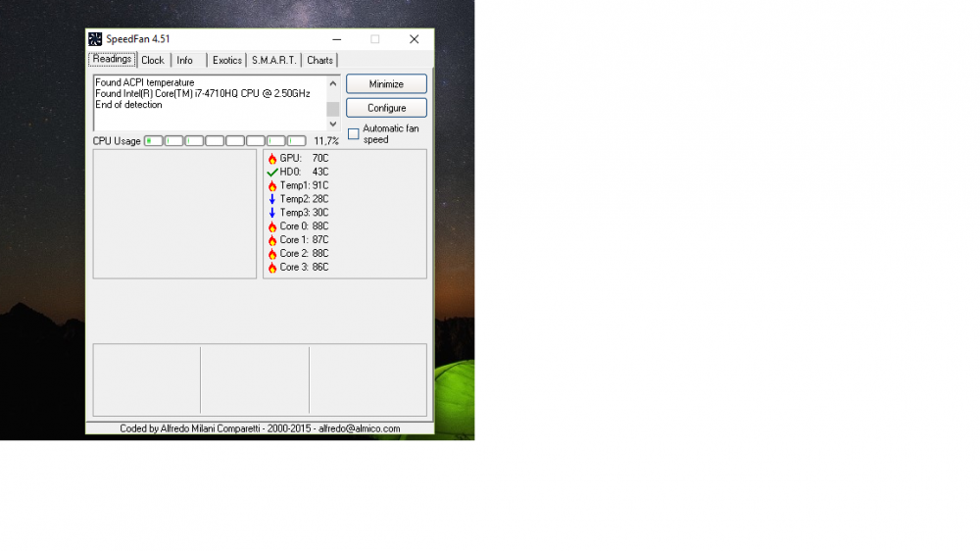Click the blue down arrow beside Temp2
The height and width of the screenshot is (551, 980).
[x=272, y=199]
